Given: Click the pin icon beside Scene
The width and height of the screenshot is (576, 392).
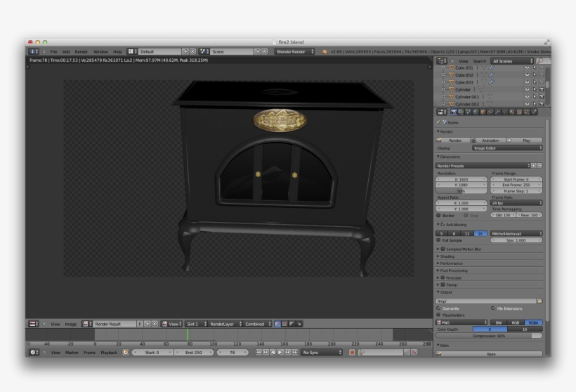Looking at the screenshot, I should 438,122.
